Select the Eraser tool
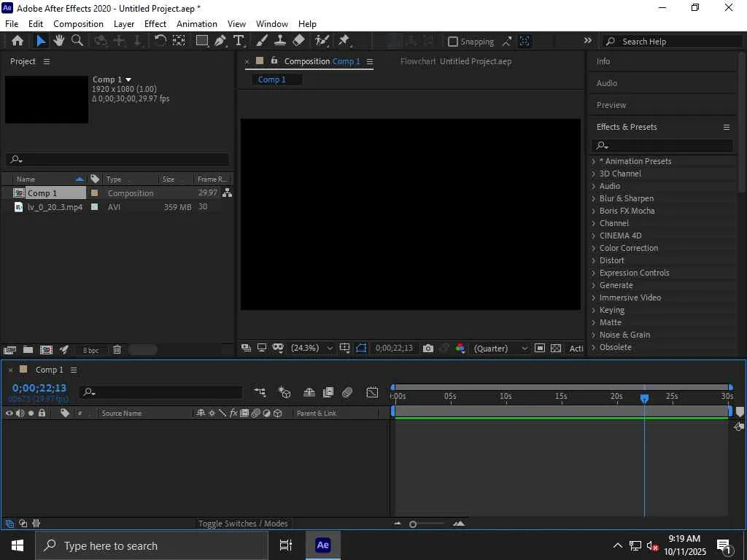Screen dimensions: 747x560 [298, 41]
